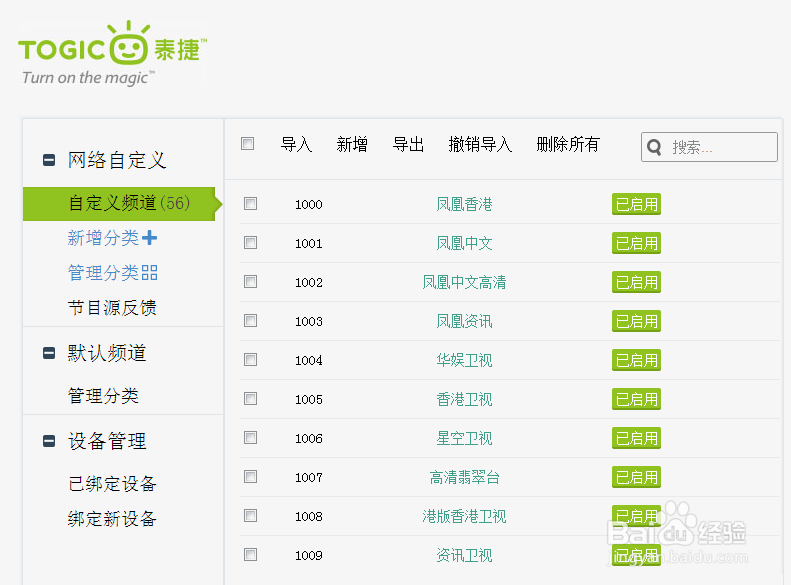Open the 凤凰中文高清 channel link
The image size is (791, 585).
pos(464,282)
